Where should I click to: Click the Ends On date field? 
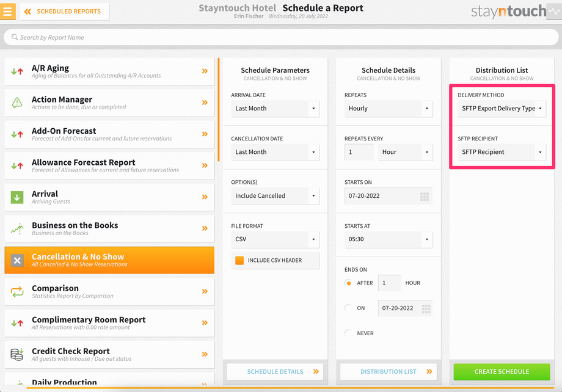click(405, 308)
